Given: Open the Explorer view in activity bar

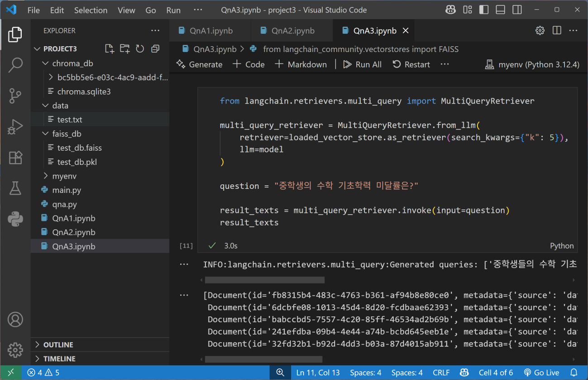Looking at the screenshot, I should (15, 35).
